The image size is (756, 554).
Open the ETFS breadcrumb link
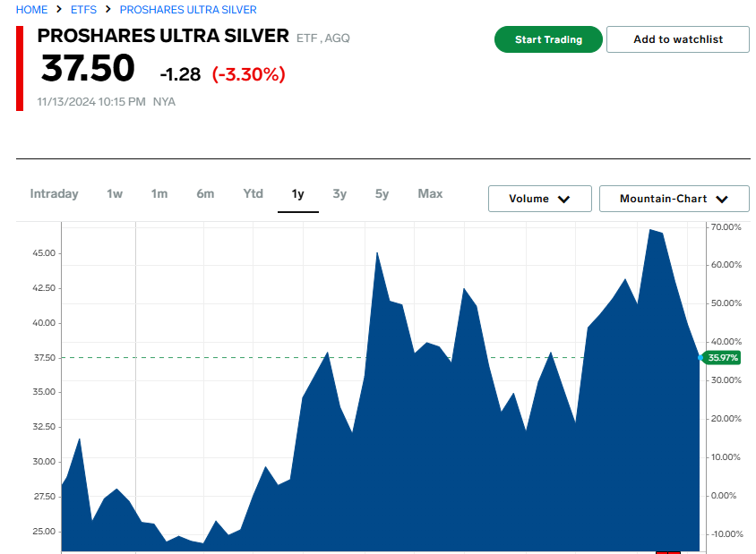click(x=84, y=10)
